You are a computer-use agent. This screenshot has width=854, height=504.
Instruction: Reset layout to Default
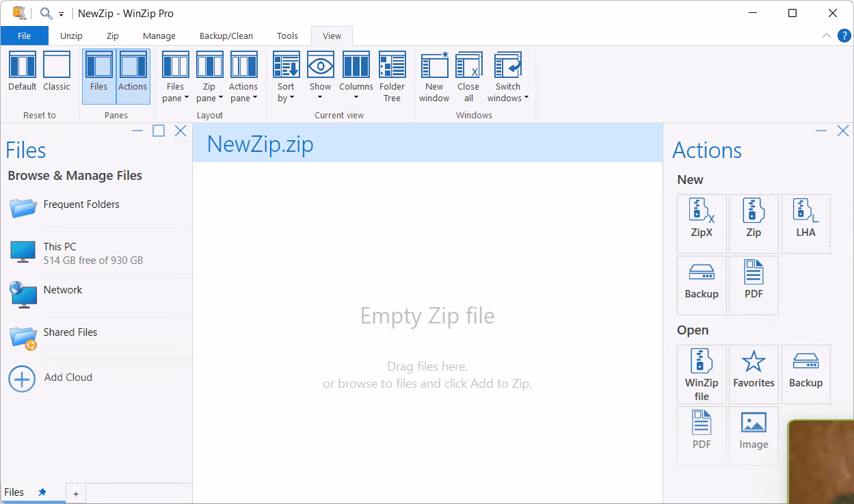[x=23, y=72]
